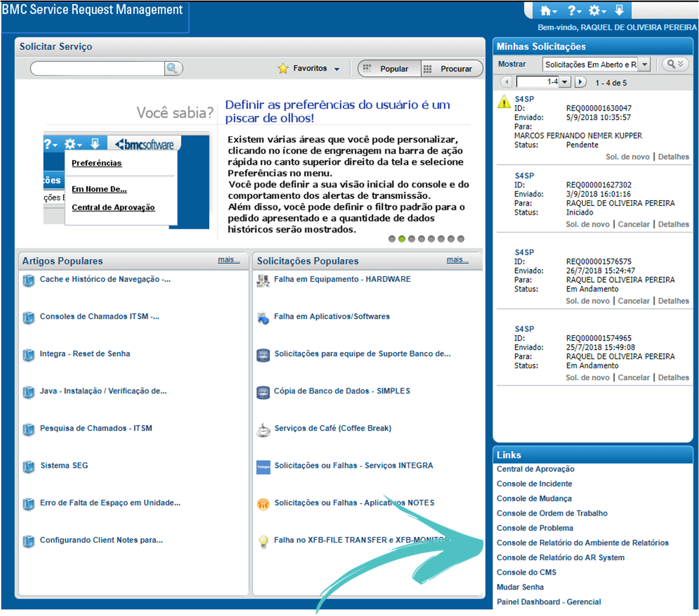Click the INTEGRA services icon
699x616 pixels.
[263, 467]
